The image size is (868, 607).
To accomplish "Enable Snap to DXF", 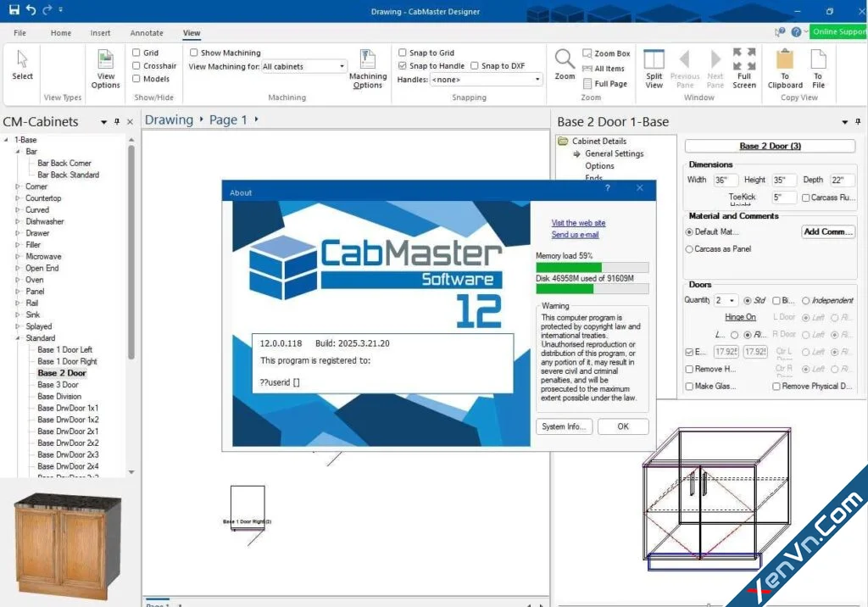I will pyautogui.click(x=475, y=65).
